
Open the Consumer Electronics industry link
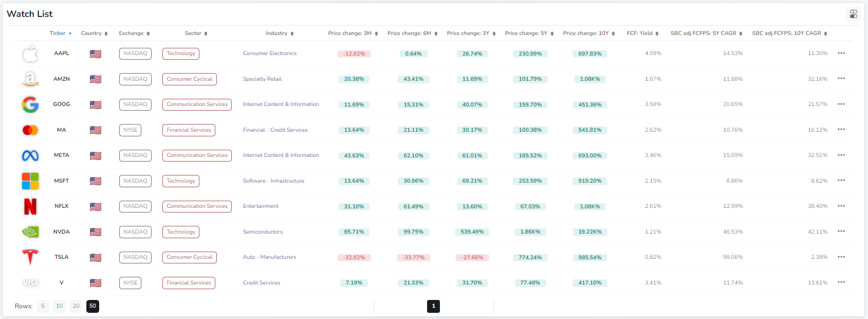[x=270, y=54]
